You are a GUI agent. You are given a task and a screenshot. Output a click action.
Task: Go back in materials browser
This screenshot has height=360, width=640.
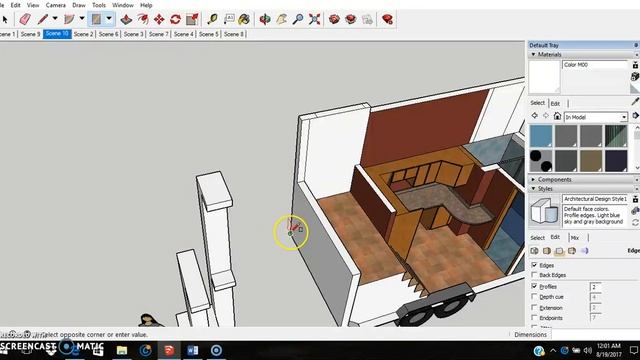534,116
